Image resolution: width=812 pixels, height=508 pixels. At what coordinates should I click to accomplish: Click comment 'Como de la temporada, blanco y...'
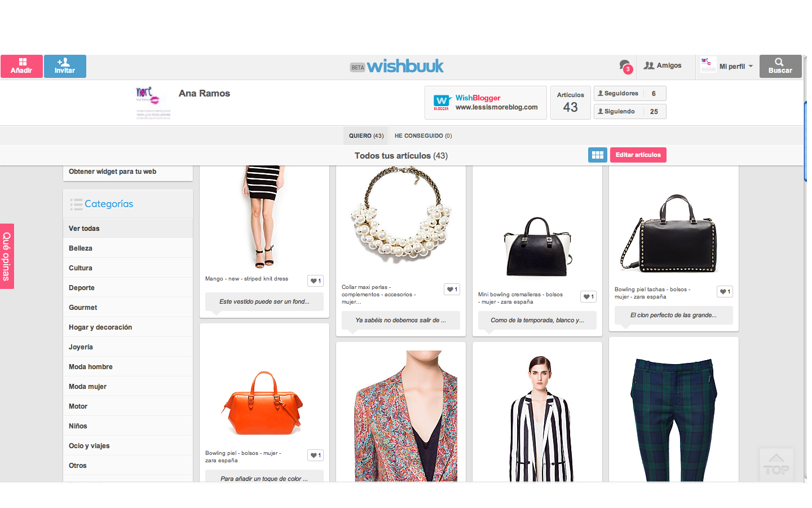537,320
